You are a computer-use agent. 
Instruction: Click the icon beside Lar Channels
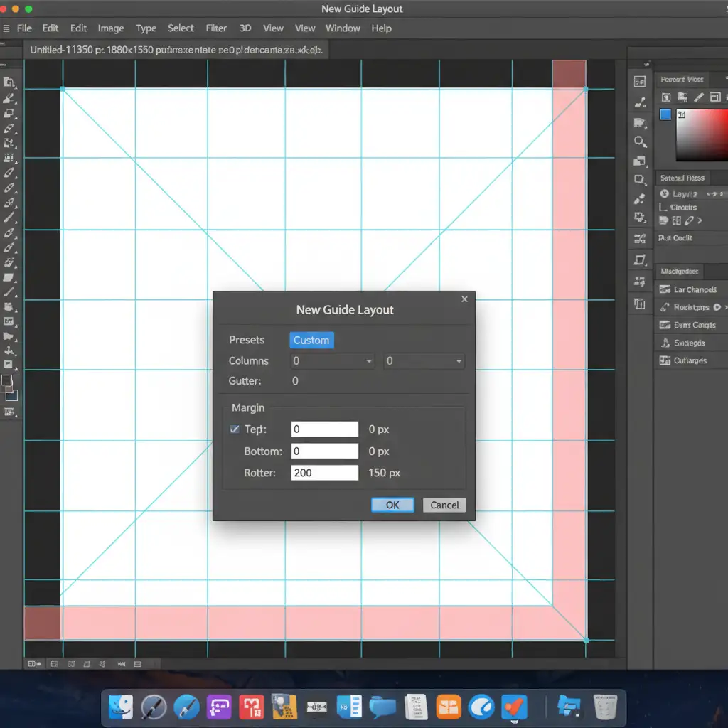point(665,289)
